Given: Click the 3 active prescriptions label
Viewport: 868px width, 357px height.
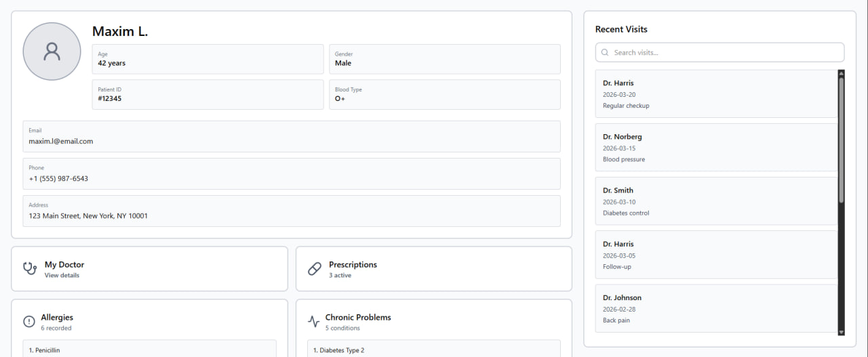Looking at the screenshot, I should click(x=340, y=276).
